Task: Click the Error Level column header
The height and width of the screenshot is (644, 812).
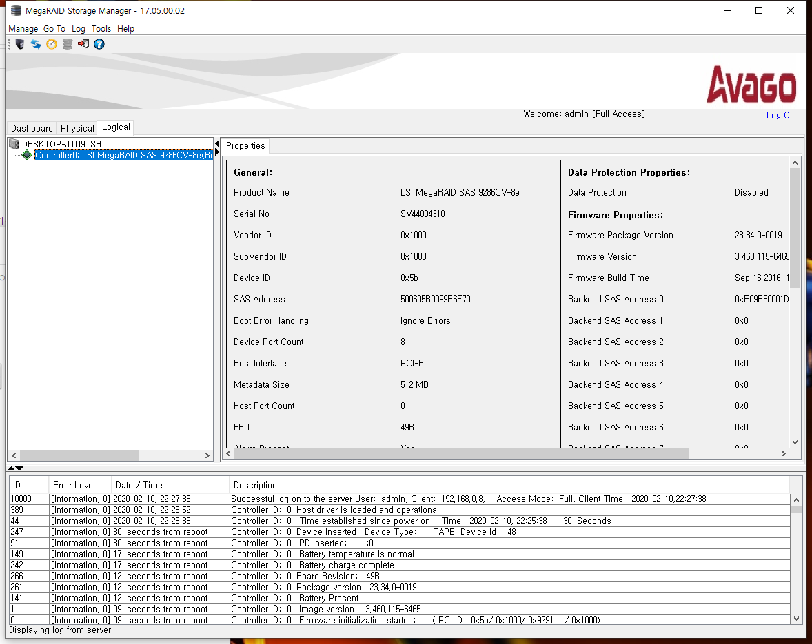Action: [x=80, y=485]
